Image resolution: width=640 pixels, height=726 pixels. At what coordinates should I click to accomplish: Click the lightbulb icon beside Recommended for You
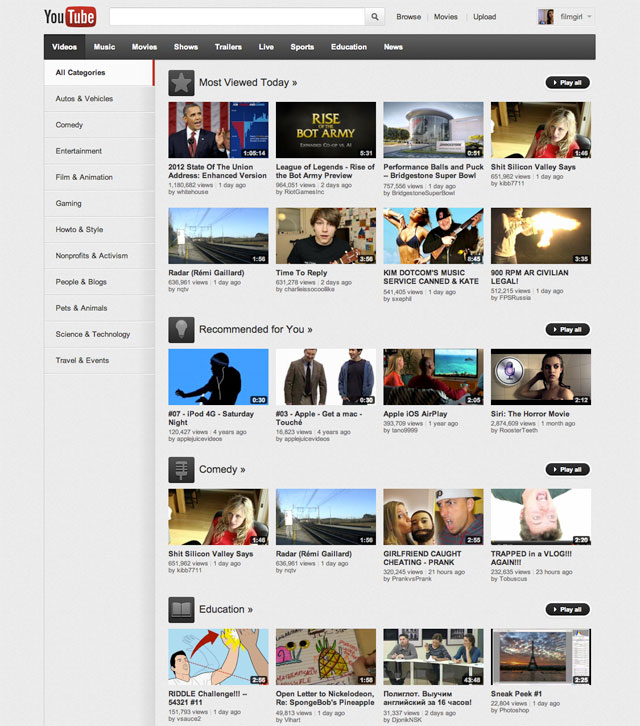click(181, 329)
